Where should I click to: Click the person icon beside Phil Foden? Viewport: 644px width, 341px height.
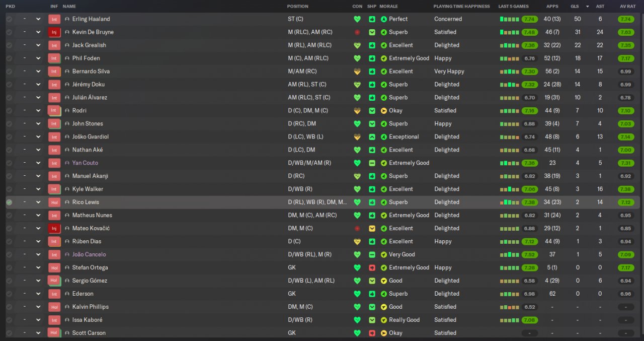(67, 58)
